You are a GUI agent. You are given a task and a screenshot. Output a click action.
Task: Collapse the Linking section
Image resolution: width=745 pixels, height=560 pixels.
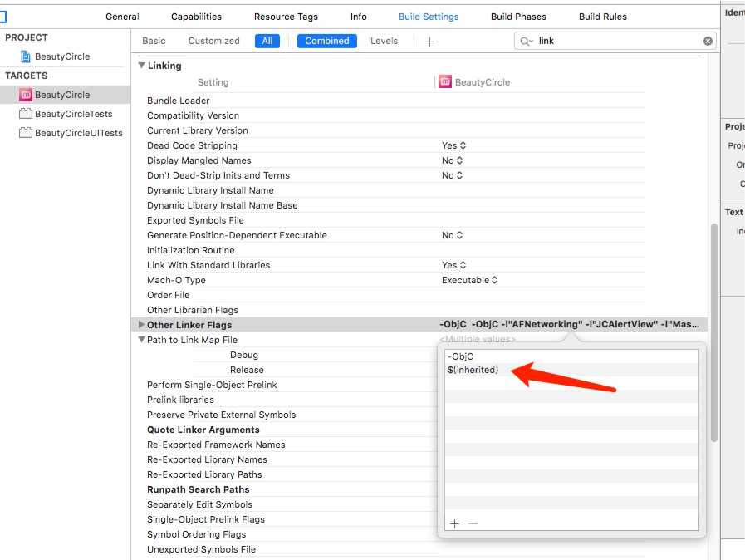coord(141,66)
